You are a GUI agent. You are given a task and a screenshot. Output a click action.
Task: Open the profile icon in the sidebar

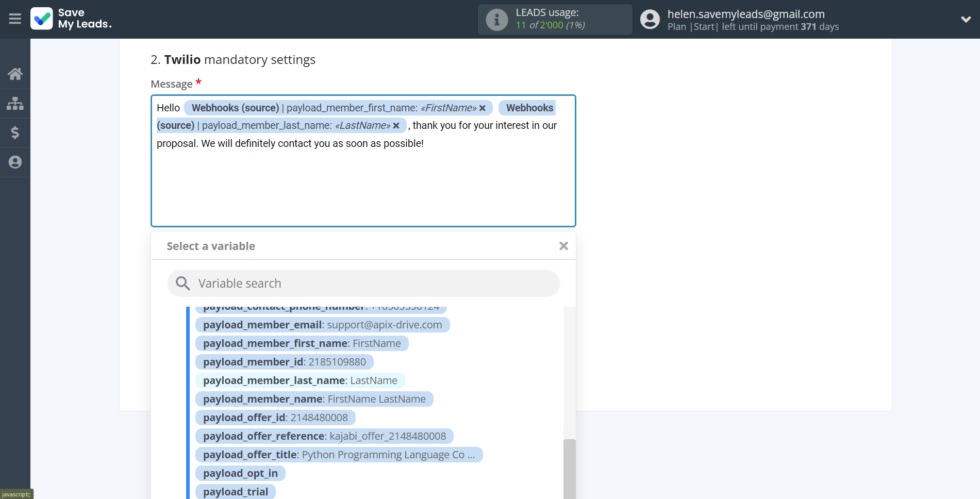tap(15, 162)
